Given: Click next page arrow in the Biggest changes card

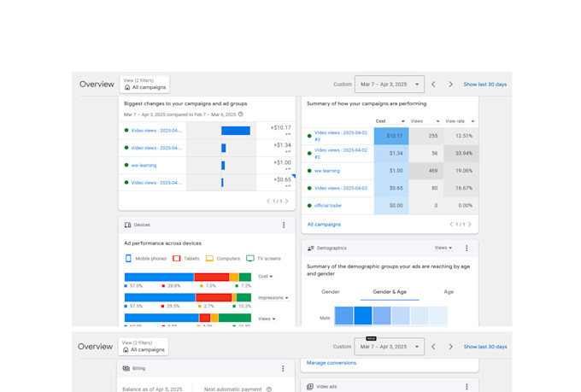Looking at the screenshot, I should click(x=286, y=202).
